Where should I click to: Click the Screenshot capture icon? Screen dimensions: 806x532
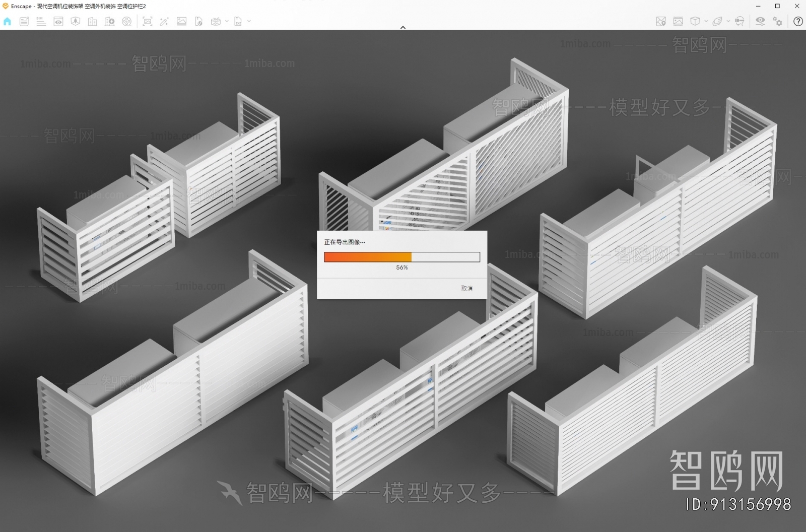click(x=147, y=21)
